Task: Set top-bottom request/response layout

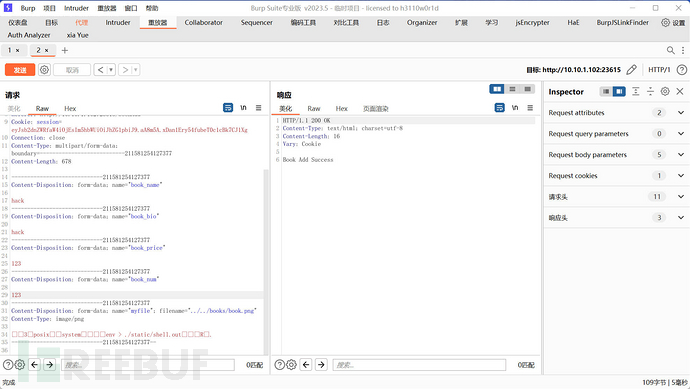Action: pyautogui.click(x=512, y=89)
